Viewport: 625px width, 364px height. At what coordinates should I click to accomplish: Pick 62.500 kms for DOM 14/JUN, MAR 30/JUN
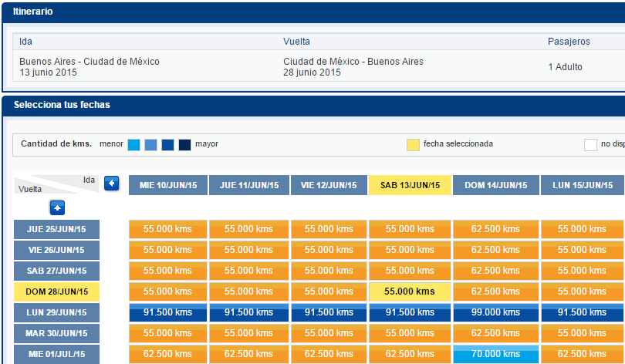point(495,333)
